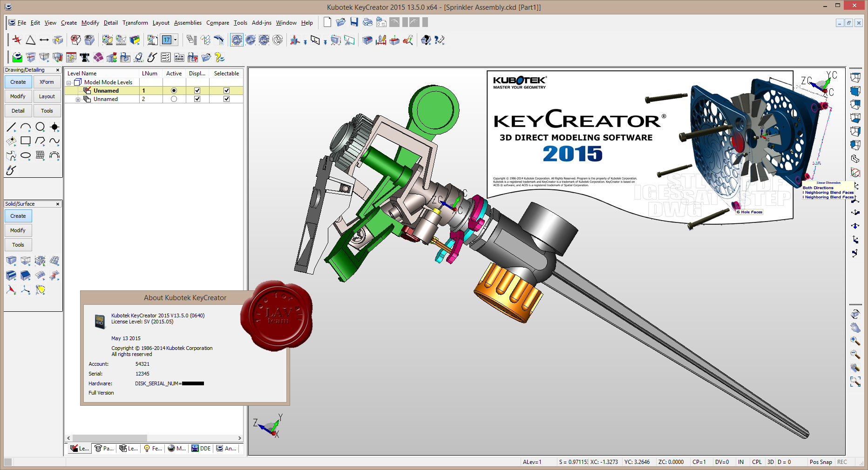Image resolution: width=868 pixels, height=470 pixels.
Task: Open the Add-ins menu
Action: (262, 23)
